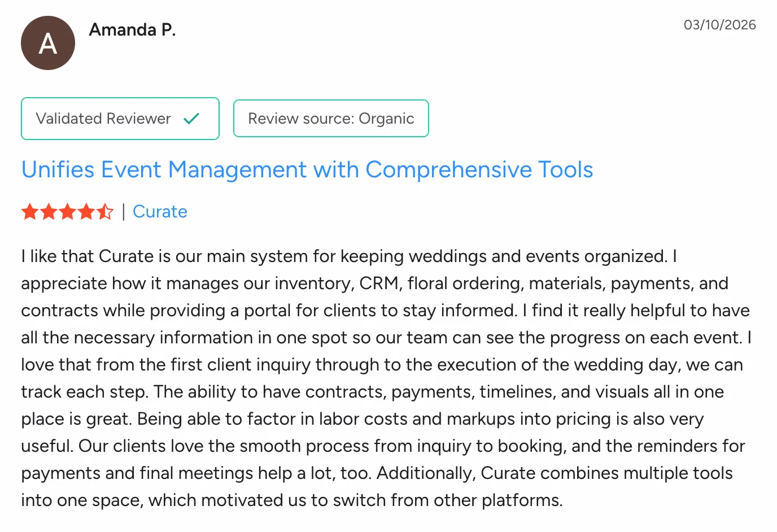
Task: Click the review date 03/10/2026
Action: click(x=719, y=25)
